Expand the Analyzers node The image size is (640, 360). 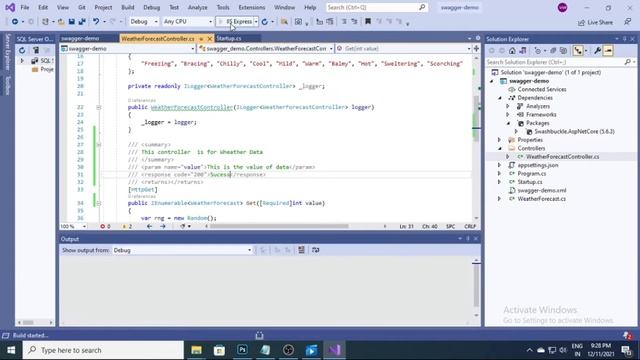point(508,106)
